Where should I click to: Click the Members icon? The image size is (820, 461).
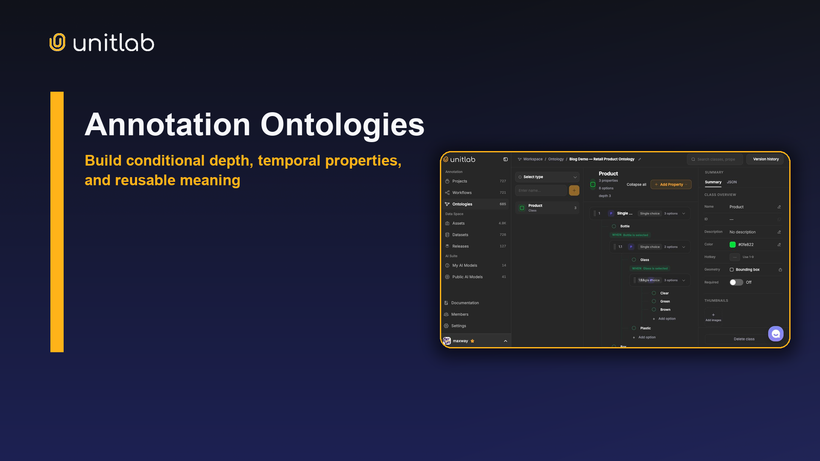tap(446, 315)
